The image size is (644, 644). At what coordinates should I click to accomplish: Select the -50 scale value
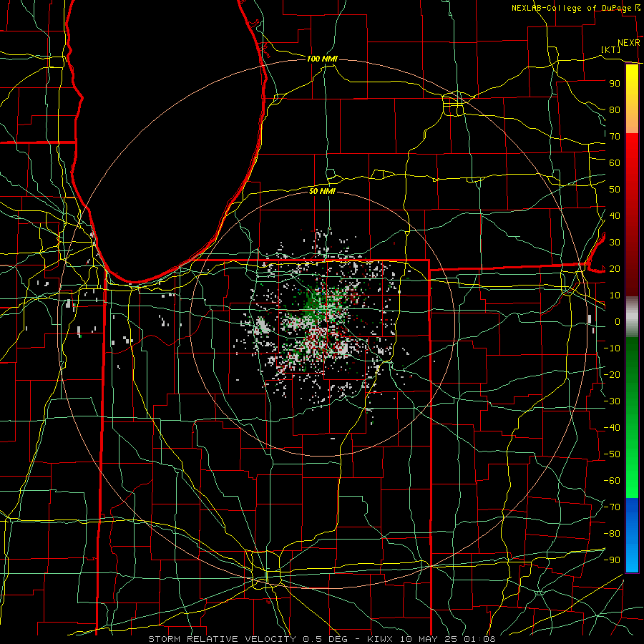(x=612, y=454)
